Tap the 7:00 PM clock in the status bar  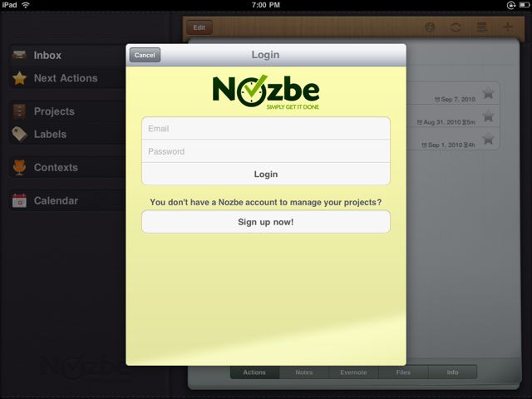click(266, 5)
